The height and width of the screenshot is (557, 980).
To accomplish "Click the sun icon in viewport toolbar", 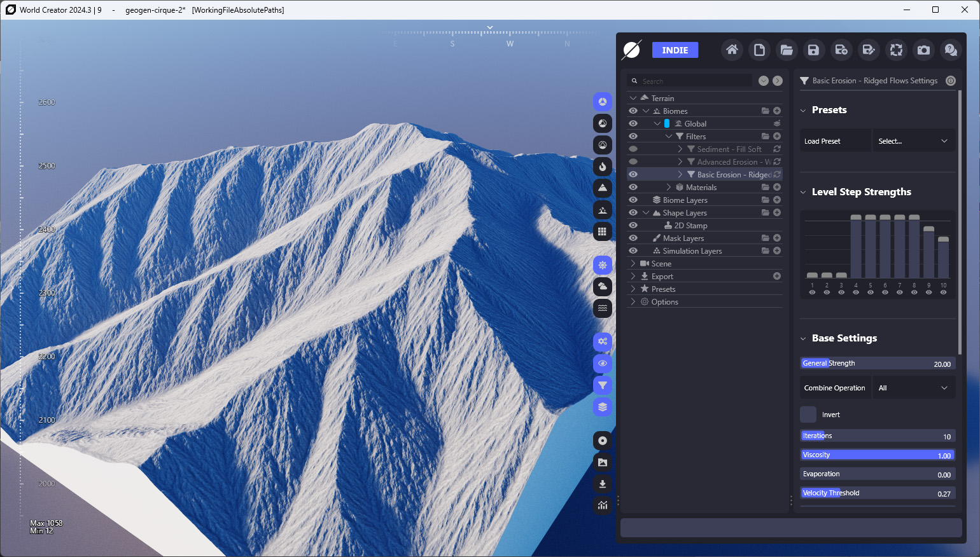I will point(603,265).
